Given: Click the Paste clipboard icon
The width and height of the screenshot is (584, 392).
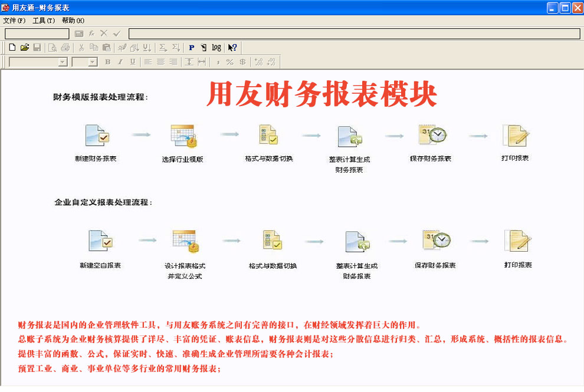Looking at the screenshot, I should coord(107,48).
